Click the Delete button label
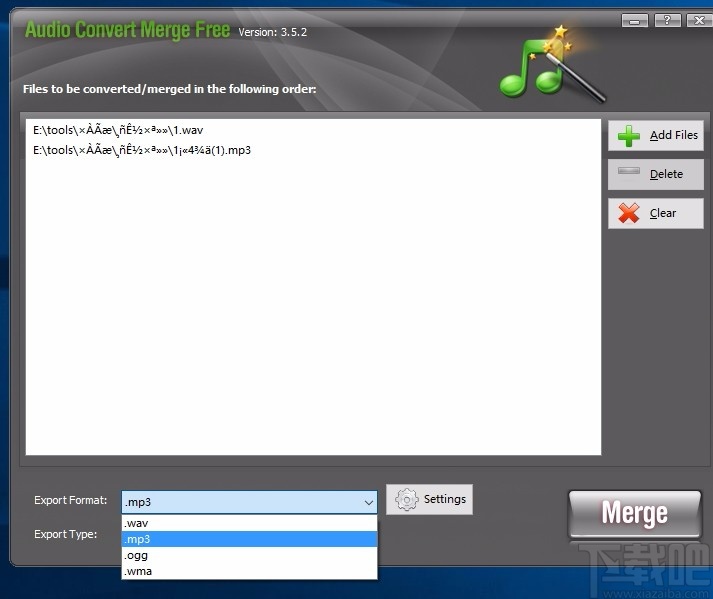The width and height of the screenshot is (713, 599). coord(666,174)
